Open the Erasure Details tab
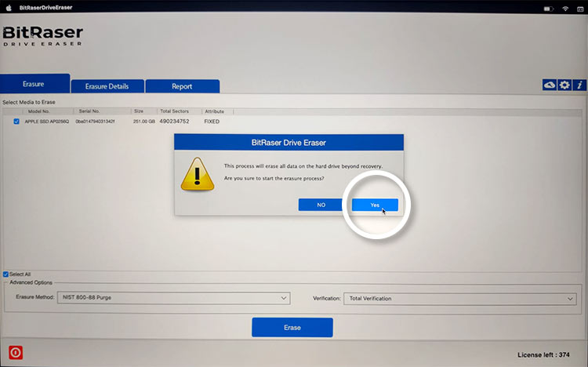Image resolution: width=588 pixels, height=367 pixels. (107, 86)
